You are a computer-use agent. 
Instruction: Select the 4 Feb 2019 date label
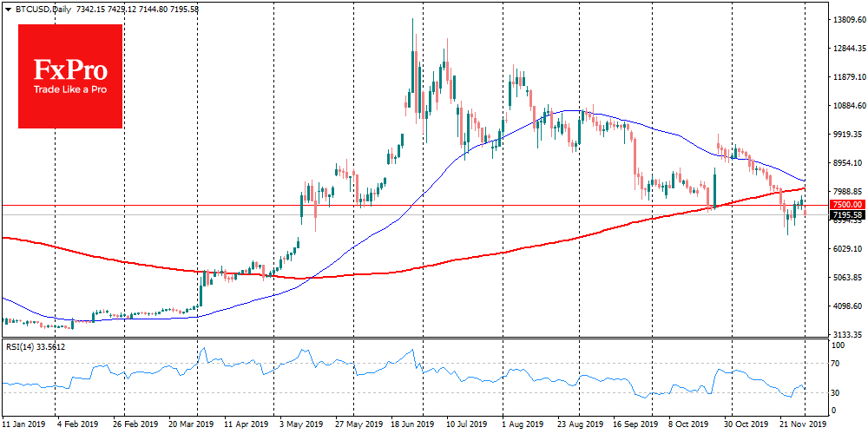coord(76,425)
